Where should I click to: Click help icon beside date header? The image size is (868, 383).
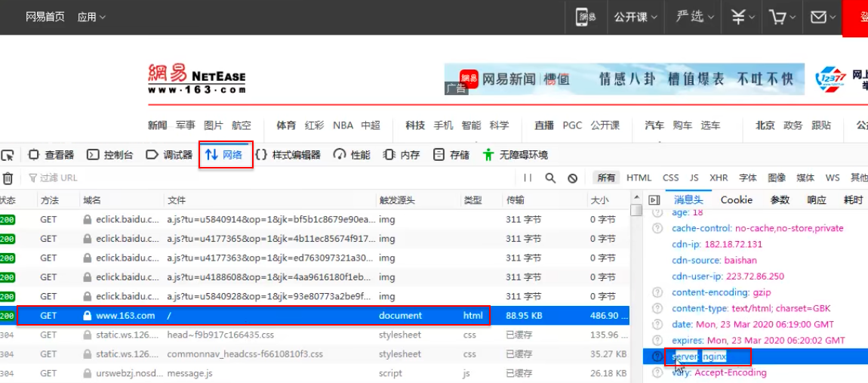pyautogui.click(x=657, y=324)
